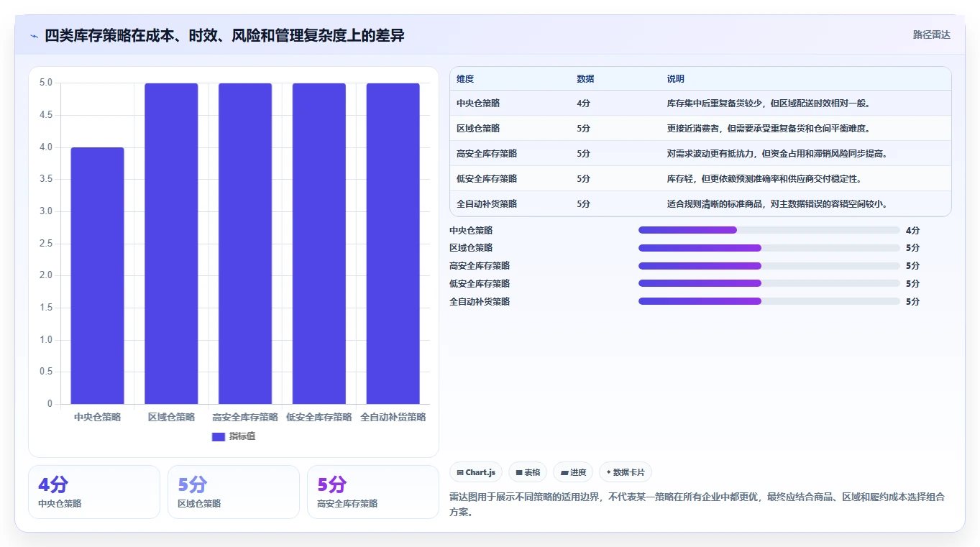
Task: Click the 区域仓策略 progress bar
Action: click(769, 248)
